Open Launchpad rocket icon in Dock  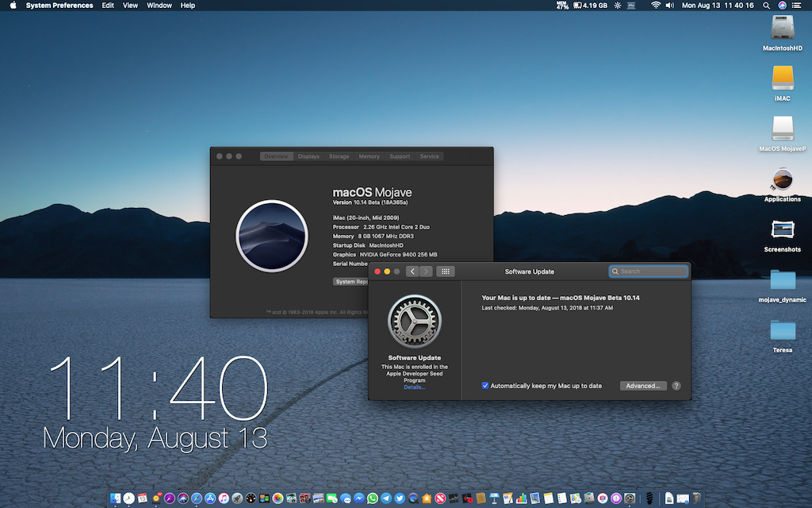236,498
